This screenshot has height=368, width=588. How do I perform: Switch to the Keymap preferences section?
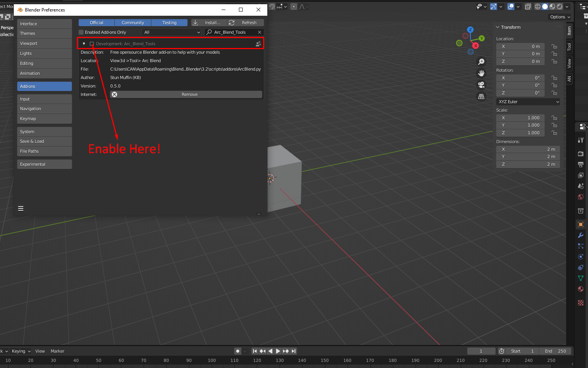pos(44,119)
